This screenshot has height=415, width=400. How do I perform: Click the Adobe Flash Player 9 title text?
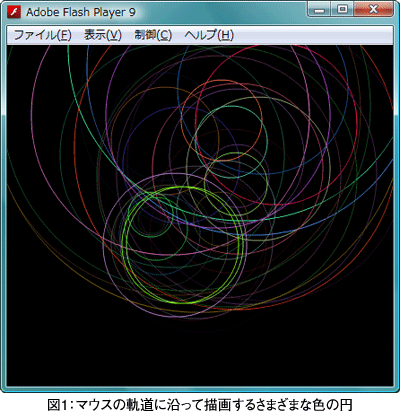point(81,12)
